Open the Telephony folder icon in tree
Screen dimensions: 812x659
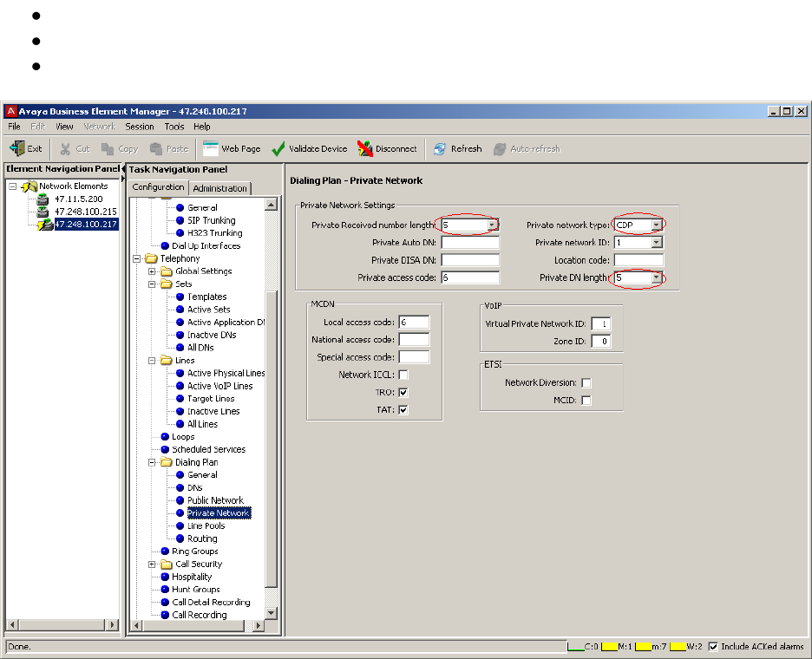coord(152,258)
